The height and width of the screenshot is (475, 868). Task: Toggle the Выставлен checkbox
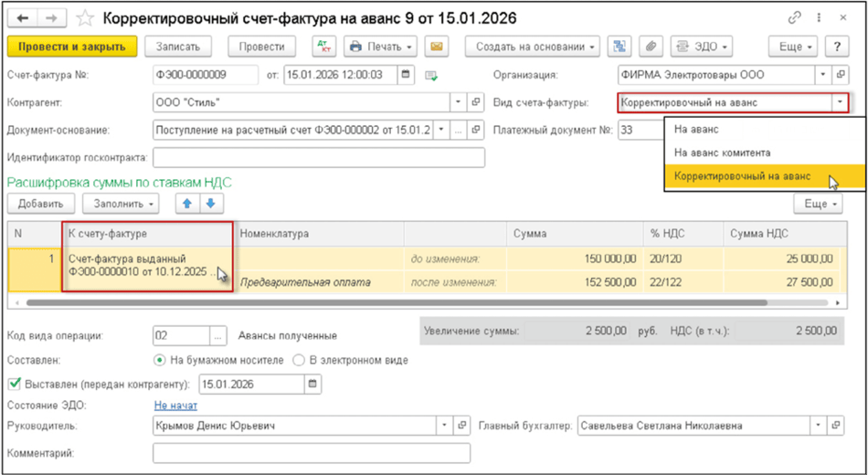13,384
